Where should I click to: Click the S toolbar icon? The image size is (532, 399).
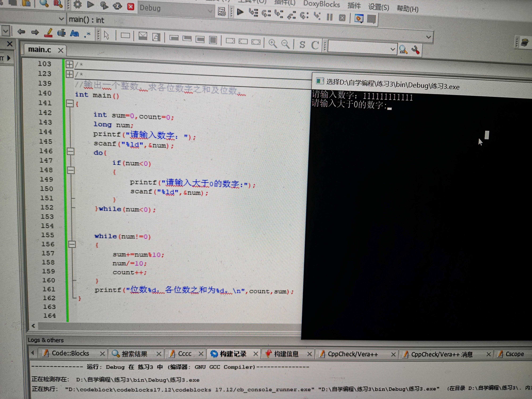click(x=302, y=45)
